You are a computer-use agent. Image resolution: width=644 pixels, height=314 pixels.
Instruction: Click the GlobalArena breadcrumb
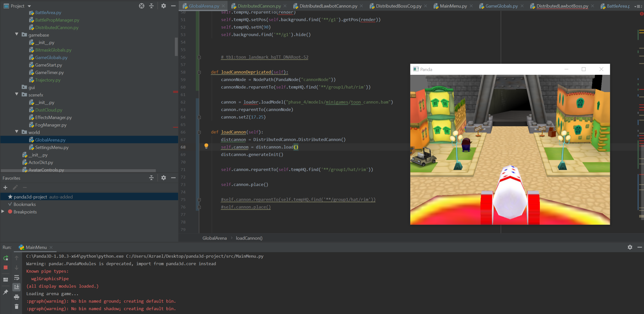tap(214, 238)
